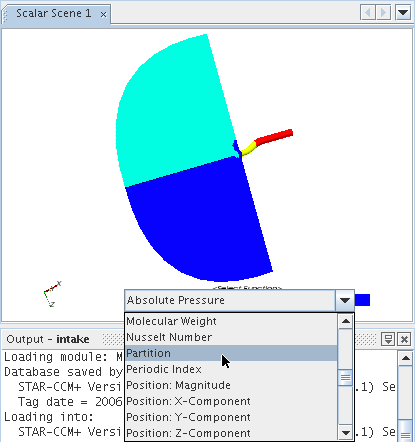Viewport: 415px width, 442px height.
Task: Select Position: Y-Component entry
Action: tap(231, 417)
